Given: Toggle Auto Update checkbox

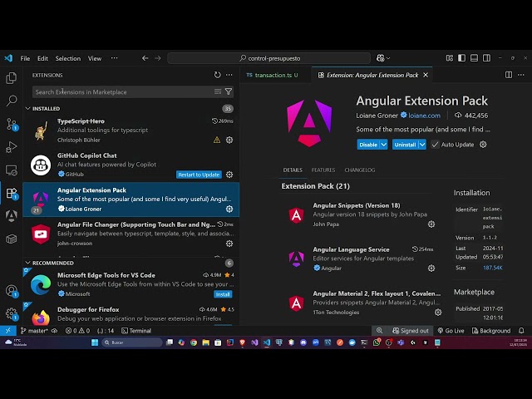Looking at the screenshot, I should coord(435,145).
